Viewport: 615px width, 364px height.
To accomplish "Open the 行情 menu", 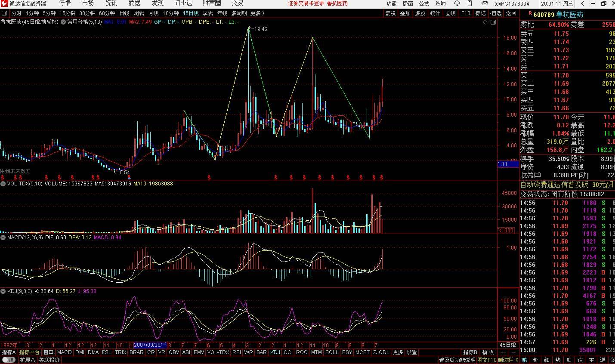I will [65, 3].
